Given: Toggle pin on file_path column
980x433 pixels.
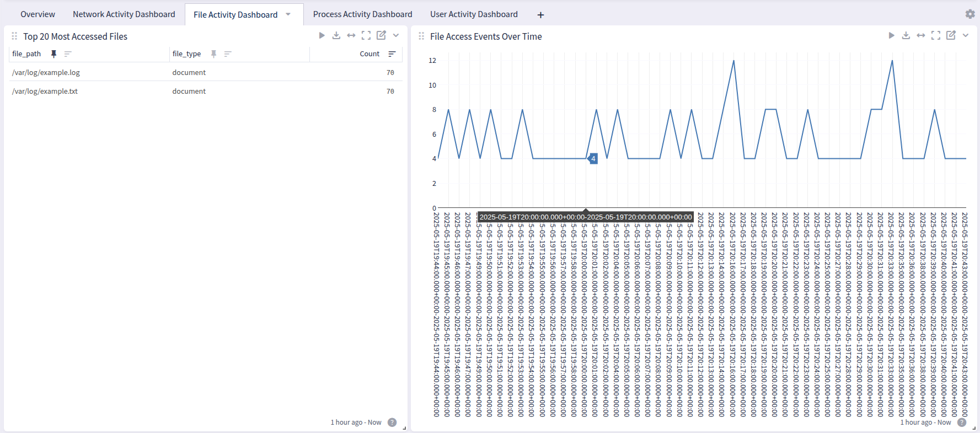Looking at the screenshot, I should coord(53,54).
